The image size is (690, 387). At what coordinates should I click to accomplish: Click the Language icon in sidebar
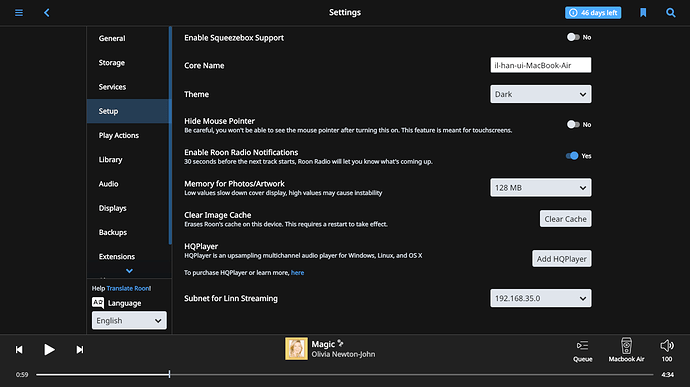[98, 303]
